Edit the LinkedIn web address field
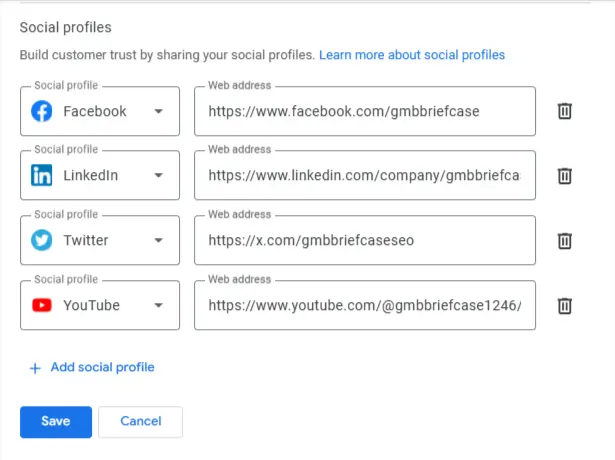This screenshot has width=615, height=460. (365, 175)
